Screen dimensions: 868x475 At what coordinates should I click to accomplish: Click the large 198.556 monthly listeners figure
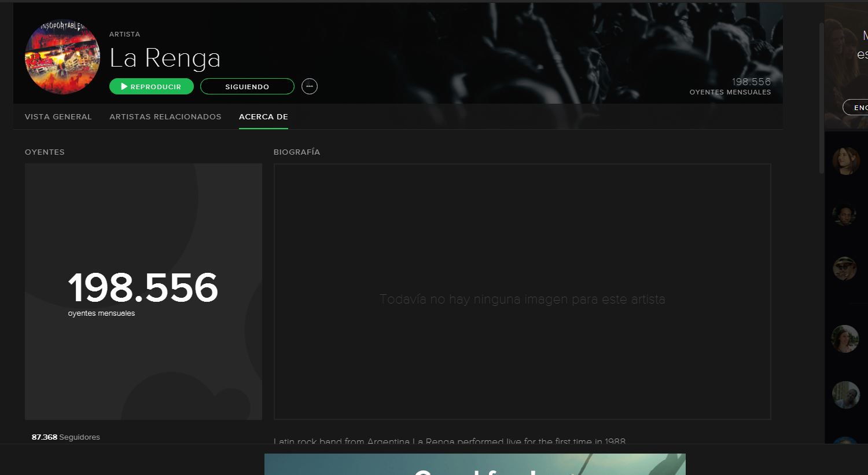click(x=143, y=288)
